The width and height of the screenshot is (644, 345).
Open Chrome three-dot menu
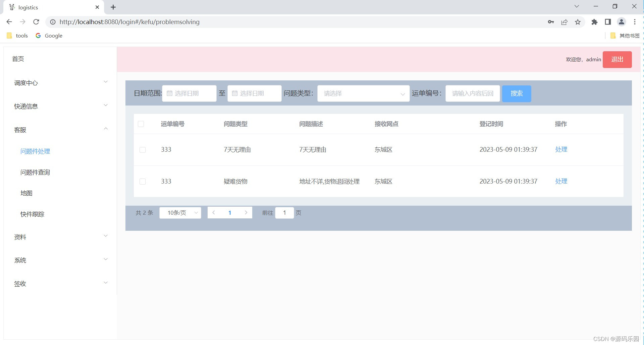[x=635, y=22]
